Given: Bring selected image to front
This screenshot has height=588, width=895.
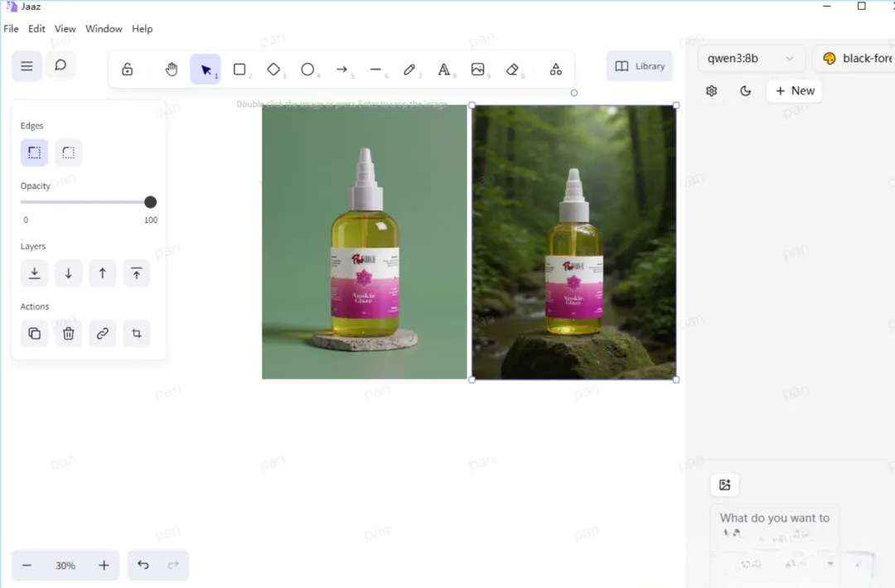Looking at the screenshot, I should point(137,273).
